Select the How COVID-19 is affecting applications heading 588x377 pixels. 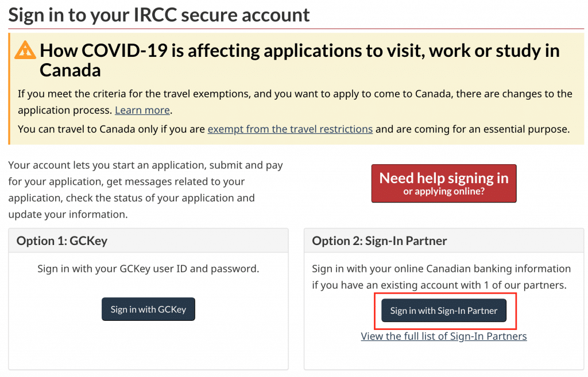click(299, 60)
